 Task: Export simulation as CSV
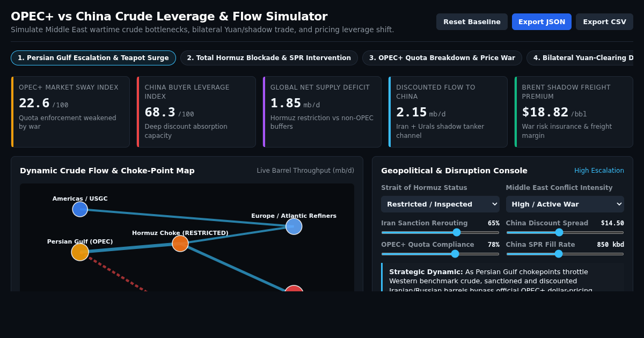click(604, 22)
